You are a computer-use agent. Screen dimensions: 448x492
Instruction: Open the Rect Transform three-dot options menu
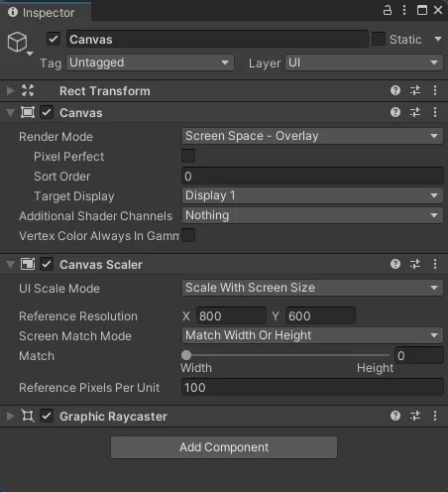pos(435,90)
